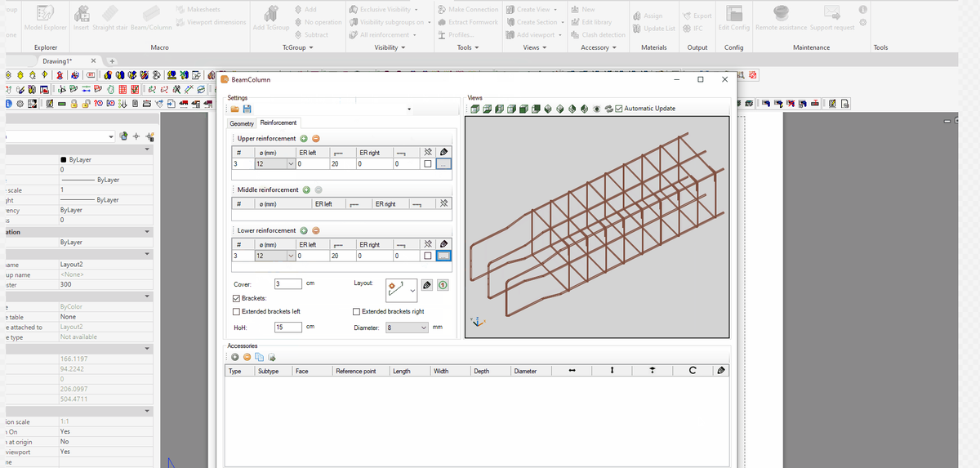This screenshot has width=980, height=468.
Task: Click the Subtype column header in Accessories
Action: [x=274, y=371]
